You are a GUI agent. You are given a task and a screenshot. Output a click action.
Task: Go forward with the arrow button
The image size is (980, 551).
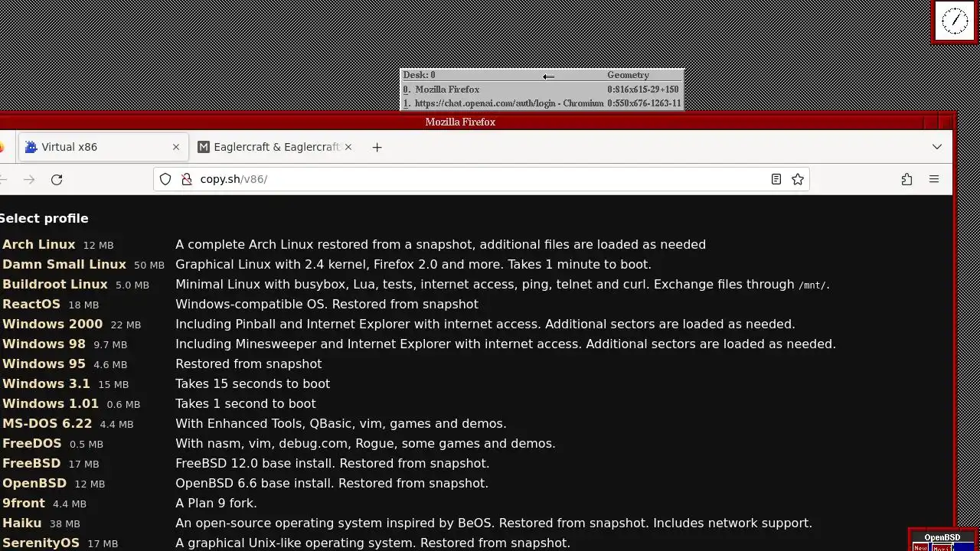coord(29,179)
